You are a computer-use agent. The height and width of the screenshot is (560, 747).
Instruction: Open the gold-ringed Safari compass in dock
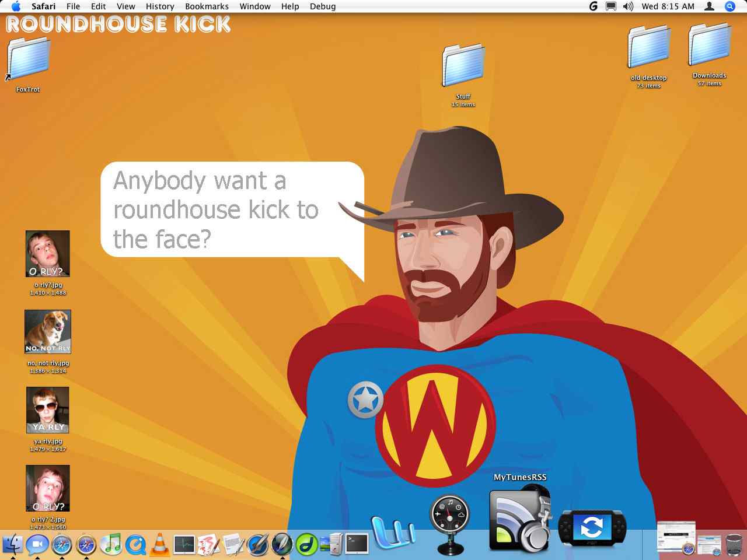click(x=86, y=545)
